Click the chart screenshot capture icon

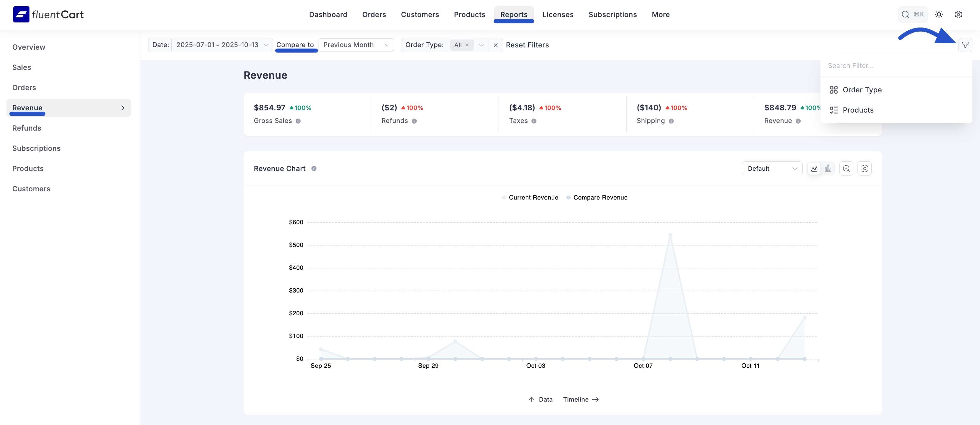[864, 169]
